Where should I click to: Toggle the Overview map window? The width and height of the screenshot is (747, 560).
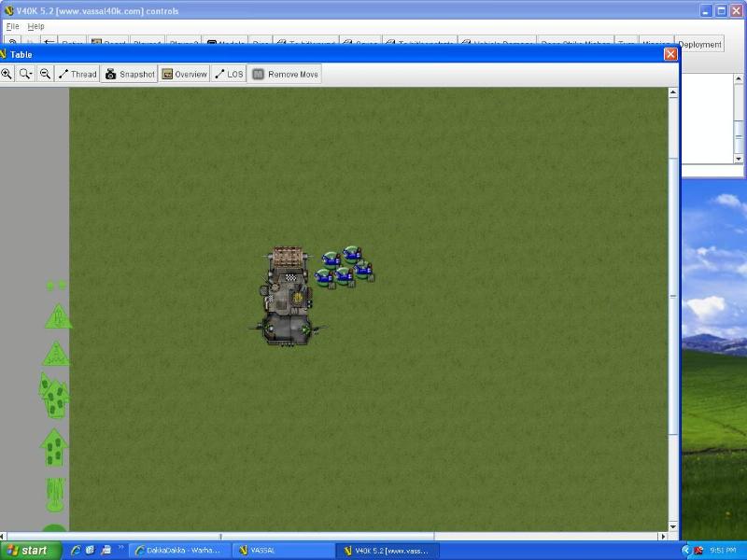[x=184, y=74]
